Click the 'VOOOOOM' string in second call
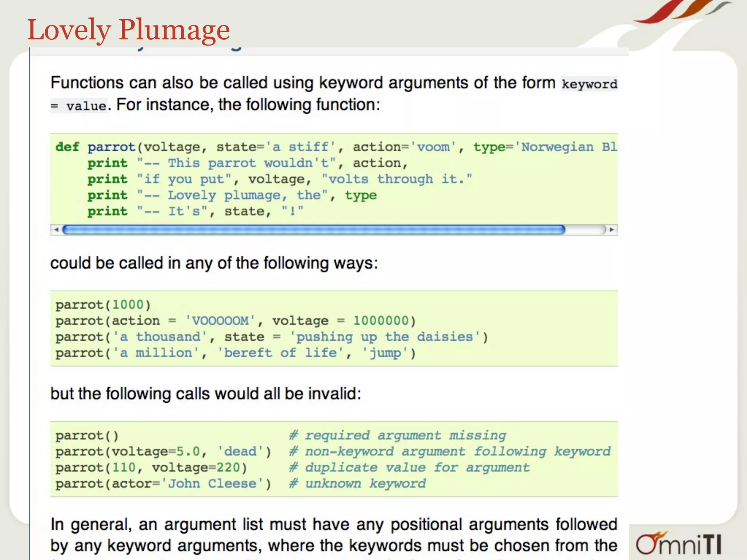This screenshot has height=560, width=747. pos(220,321)
